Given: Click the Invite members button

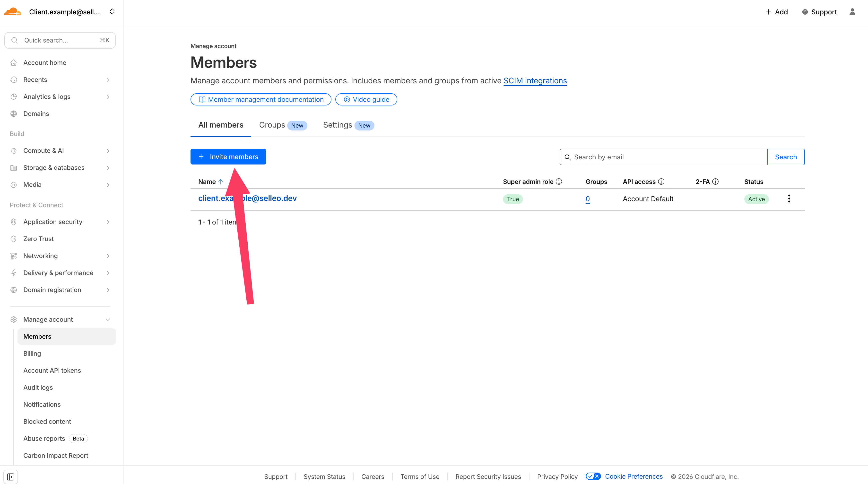Looking at the screenshot, I should pos(228,157).
